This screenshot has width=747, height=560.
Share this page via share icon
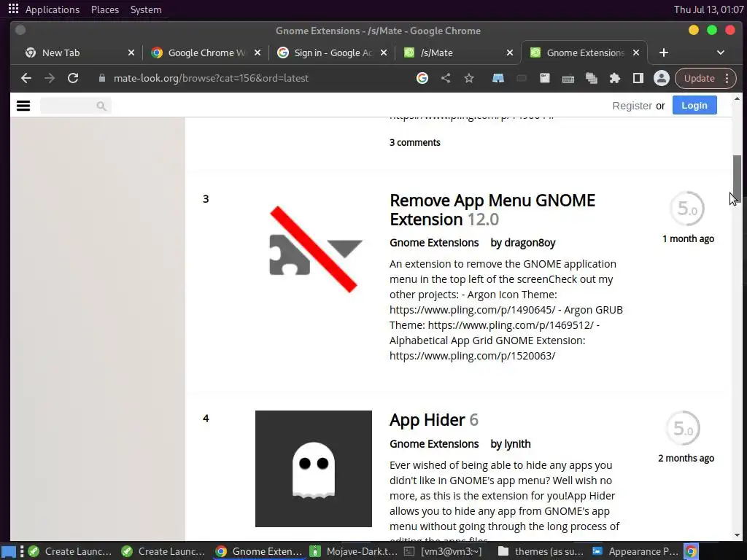tap(446, 78)
